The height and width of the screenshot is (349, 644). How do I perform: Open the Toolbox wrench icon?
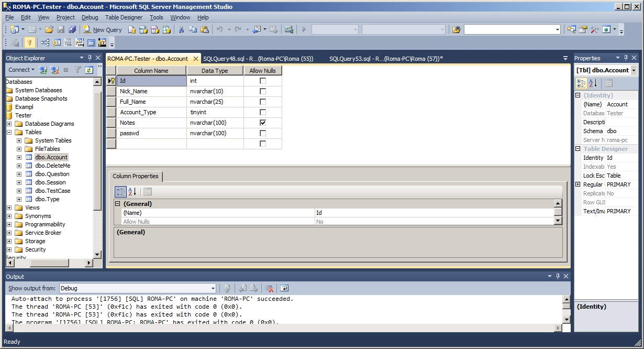(594, 30)
